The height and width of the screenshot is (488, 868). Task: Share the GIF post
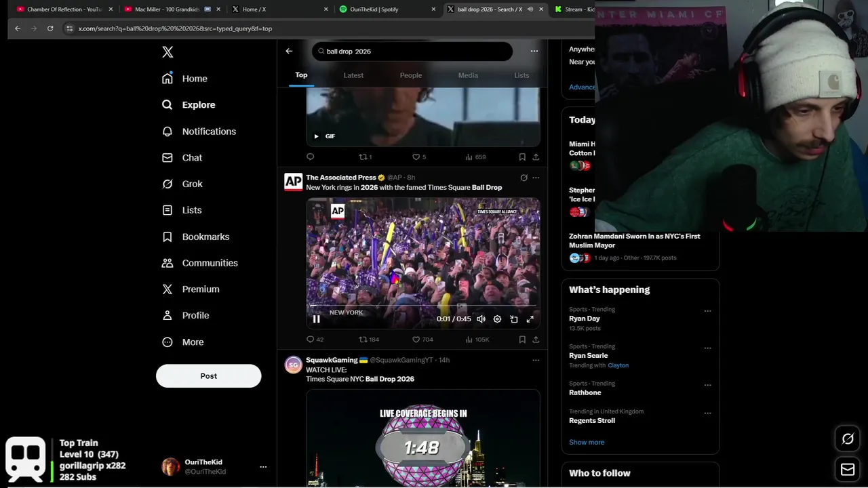coord(536,157)
